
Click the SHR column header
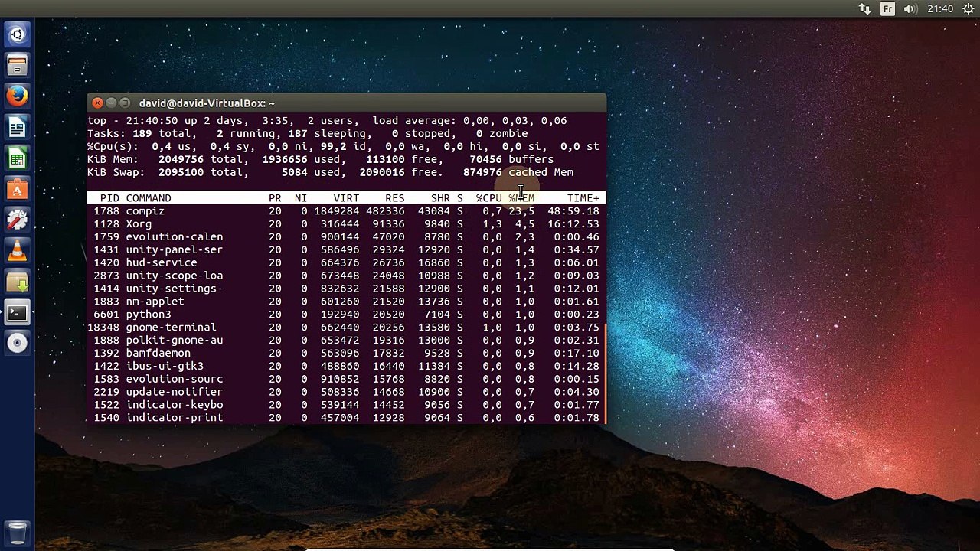tap(440, 198)
